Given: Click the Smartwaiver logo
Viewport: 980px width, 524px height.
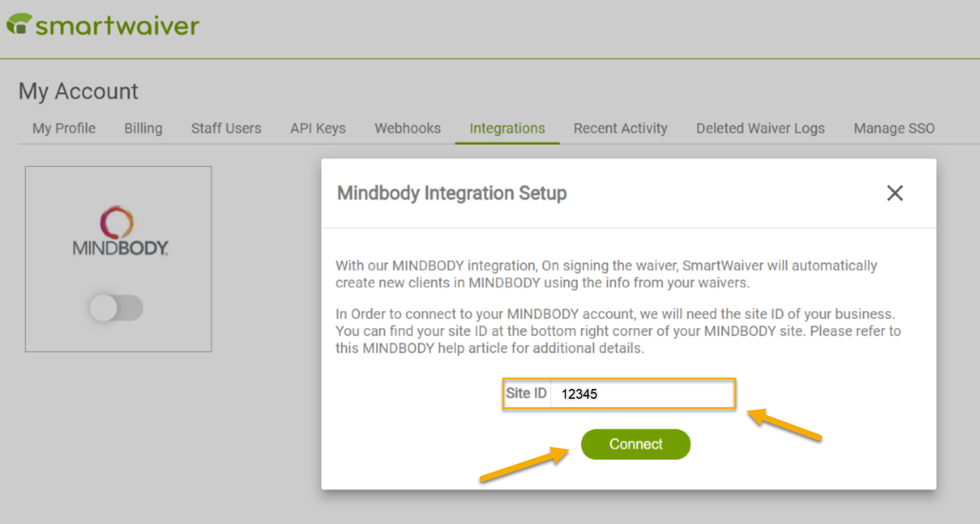Looking at the screenshot, I should pyautogui.click(x=103, y=25).
